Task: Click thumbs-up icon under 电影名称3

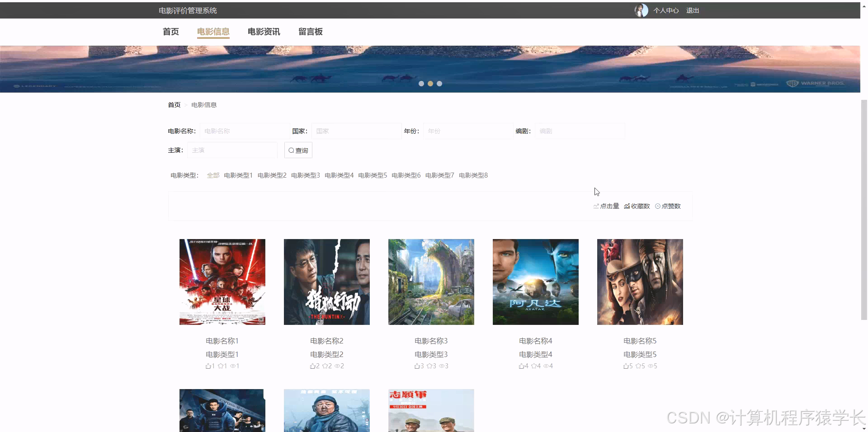Action: (x=417, y=366)
